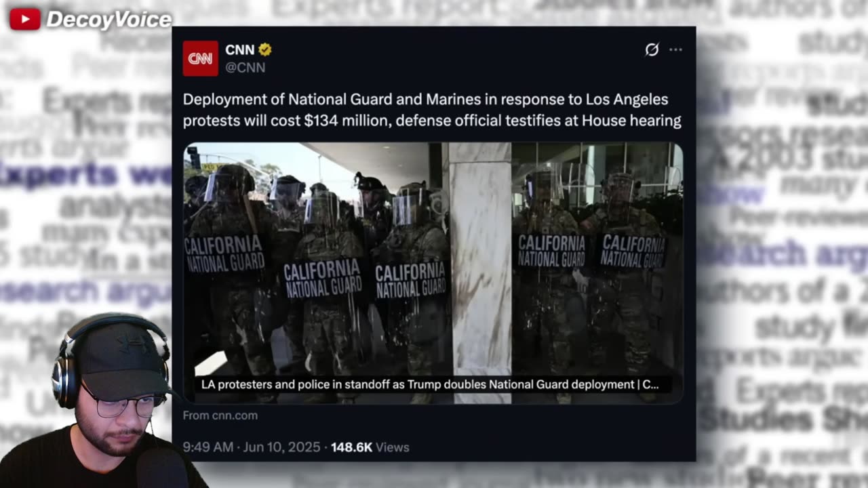
Task: Open the CNN display name link
Action: point(239,49)
